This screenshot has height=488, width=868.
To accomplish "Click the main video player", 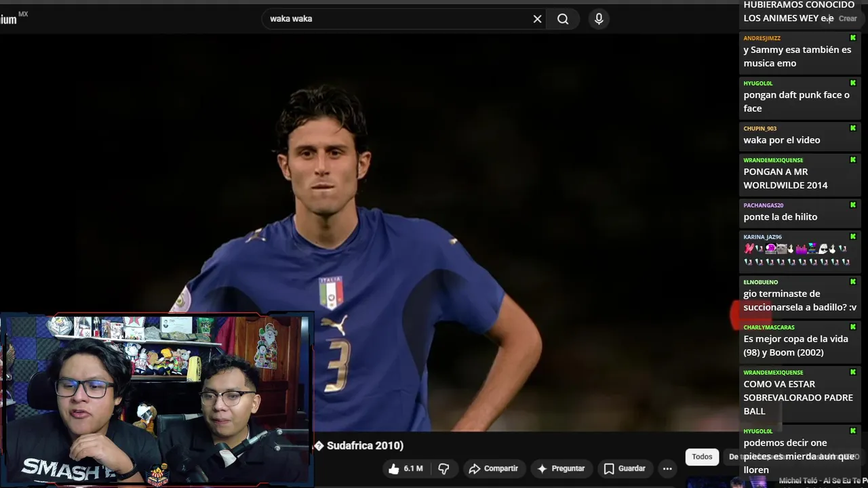I will (x=370, y=234).
